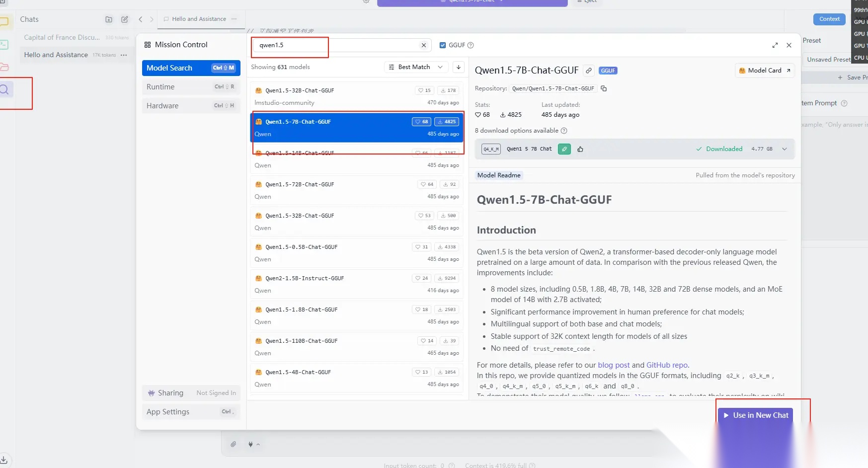The width and height of the screenshot is (868, 468).
Task: Copy the repository name to clipboard
Action: coord(604,88)
